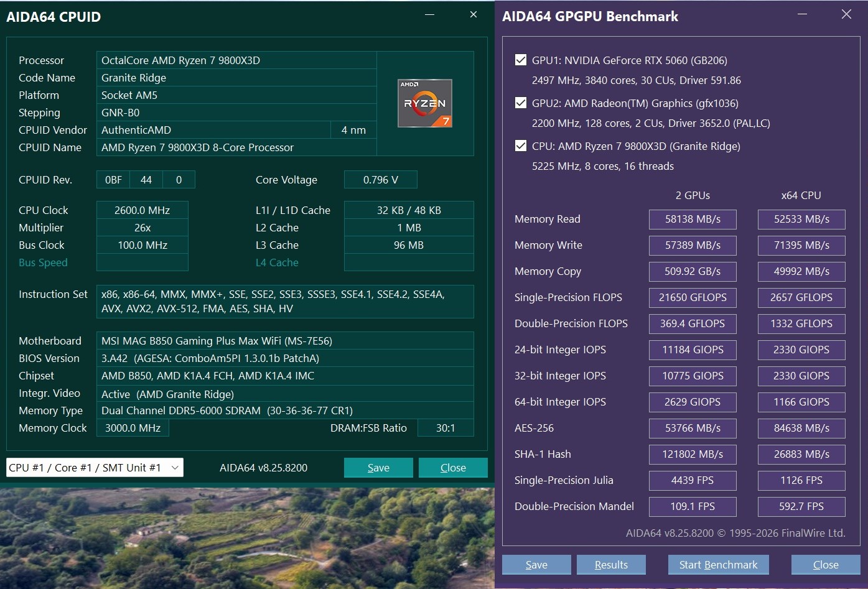Disable the CPU AMD Ryzen 7 9800X3D checkbox

pyautogui.click(x=521, y=146)
